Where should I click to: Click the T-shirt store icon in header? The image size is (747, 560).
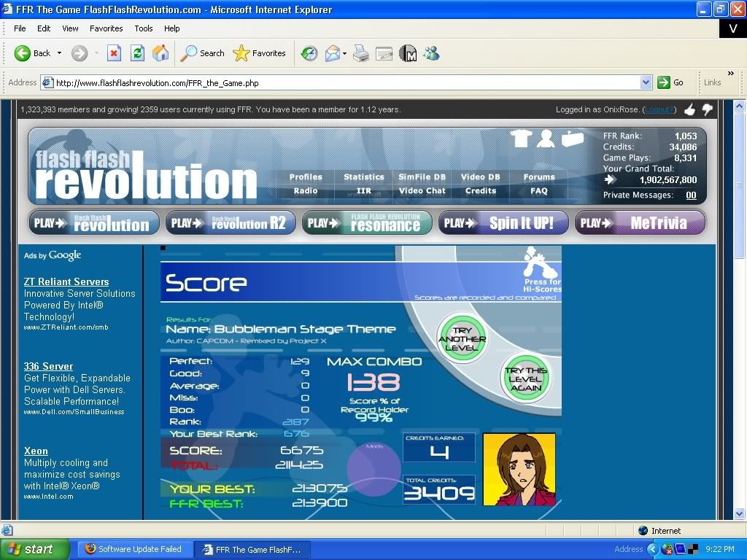coord(521,138)
